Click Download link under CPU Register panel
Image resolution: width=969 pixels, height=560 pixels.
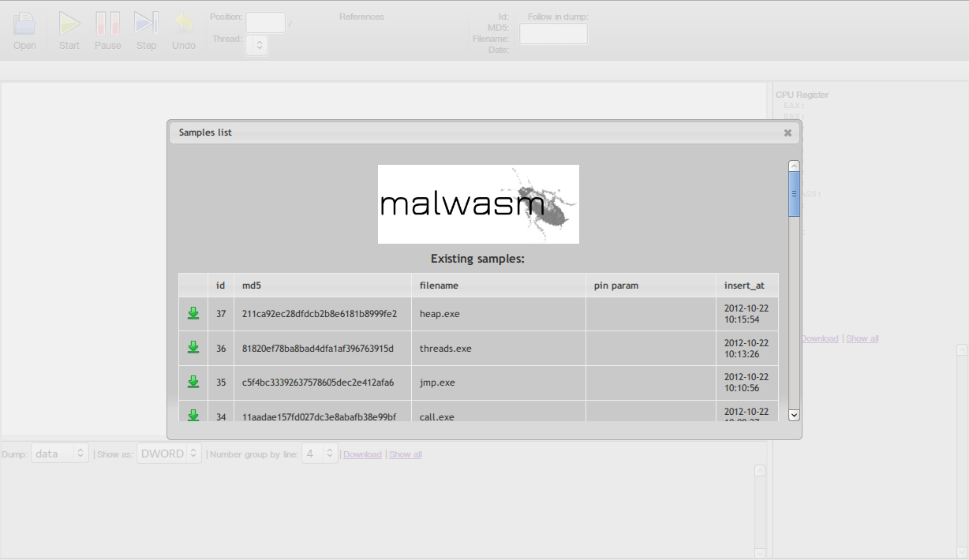pyautogui.click(x=820, y=338)
